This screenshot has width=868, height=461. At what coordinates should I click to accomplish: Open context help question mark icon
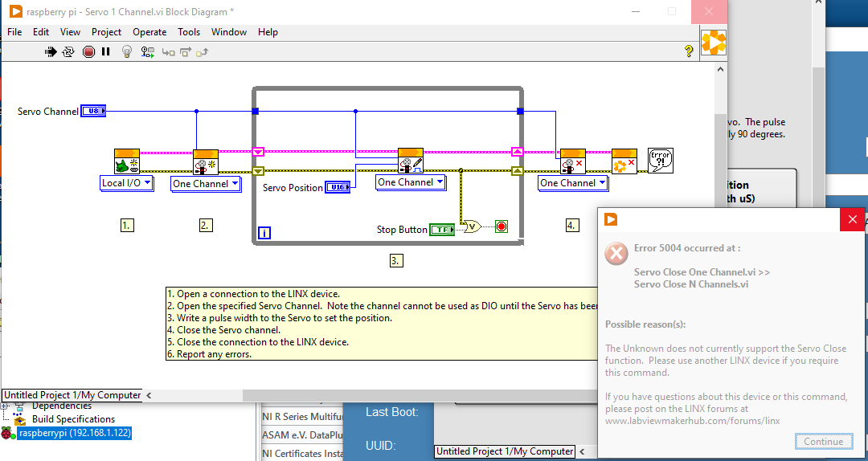click(689, 51)
